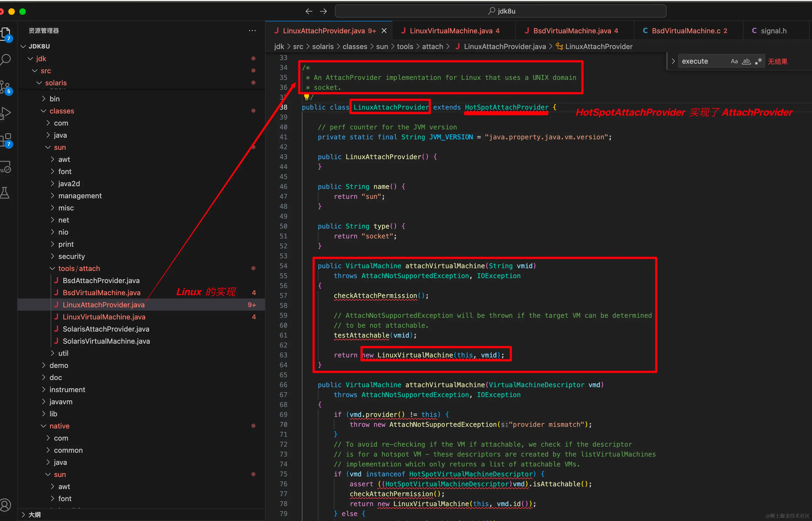Open the Run and Debug view
This screenshot has width=812, height=521.
(x=6, y=113)
